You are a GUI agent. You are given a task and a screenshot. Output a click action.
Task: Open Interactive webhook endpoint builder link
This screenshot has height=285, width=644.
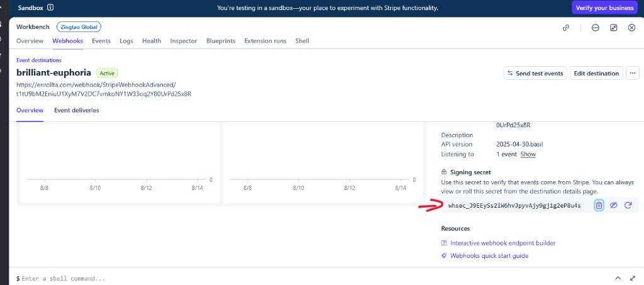(502, 243)
